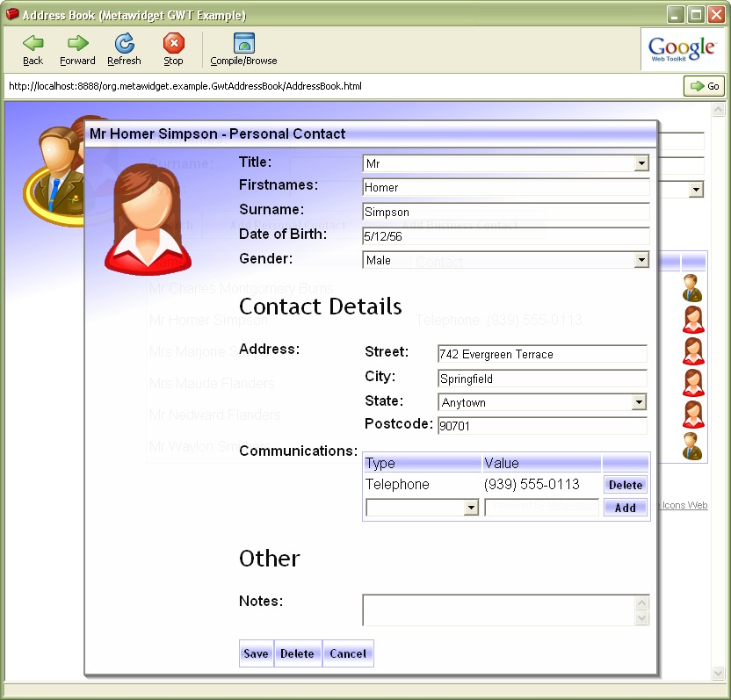This screenshot has height=700, width=731.
Task: Click the Refresh icon in the toolbar
Action: (x=124, y=42)
